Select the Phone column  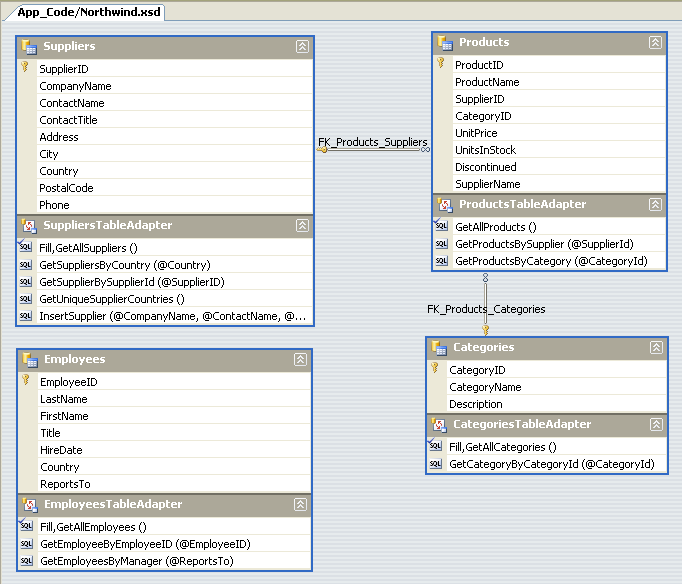175,205
